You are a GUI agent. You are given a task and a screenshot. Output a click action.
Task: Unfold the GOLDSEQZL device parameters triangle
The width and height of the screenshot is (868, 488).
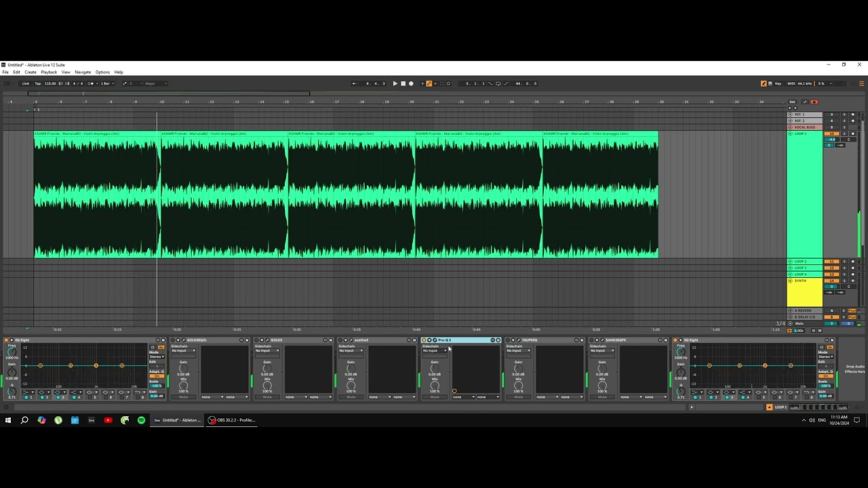[x=178, y=340]
